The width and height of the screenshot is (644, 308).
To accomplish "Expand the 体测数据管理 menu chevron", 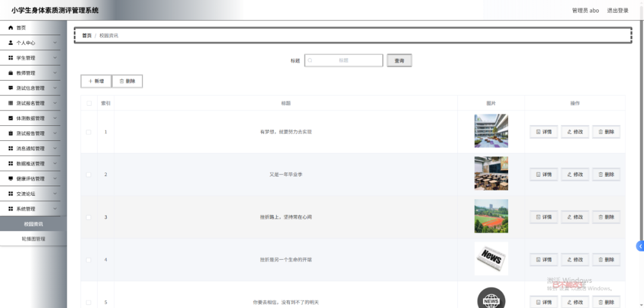I will [x=55, y=118].
